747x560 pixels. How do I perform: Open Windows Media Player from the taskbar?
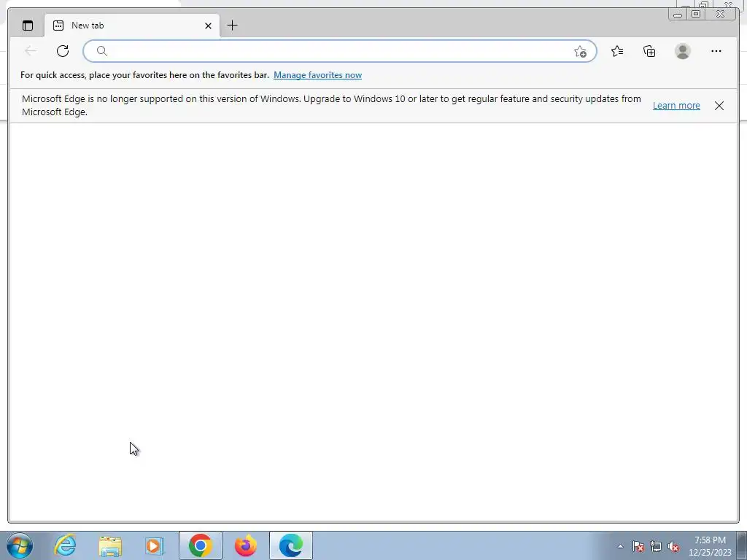(x=155, y=545)
